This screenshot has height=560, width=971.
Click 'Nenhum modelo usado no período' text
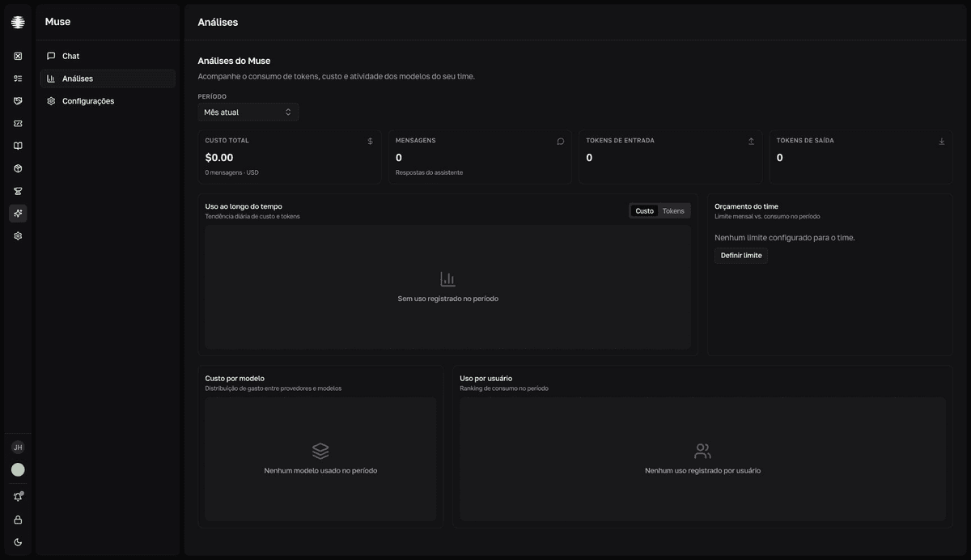coord(320,470)
